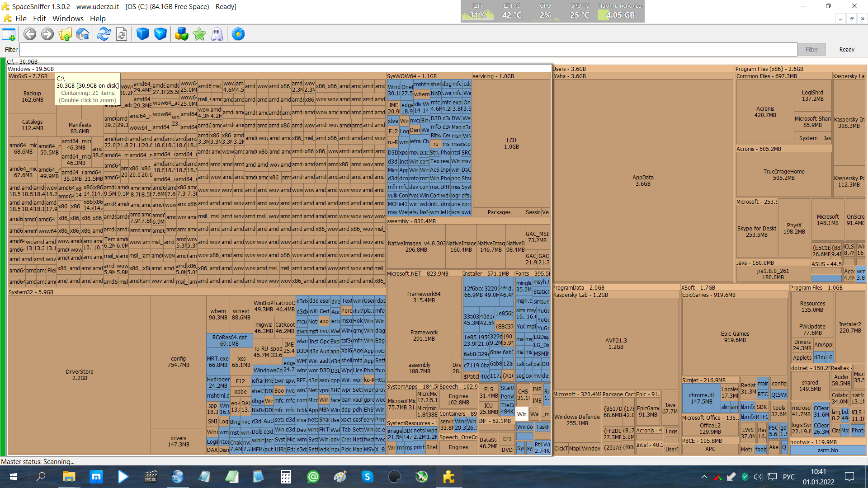
Task: Go back with the left arrow
Action: point(30,34)
